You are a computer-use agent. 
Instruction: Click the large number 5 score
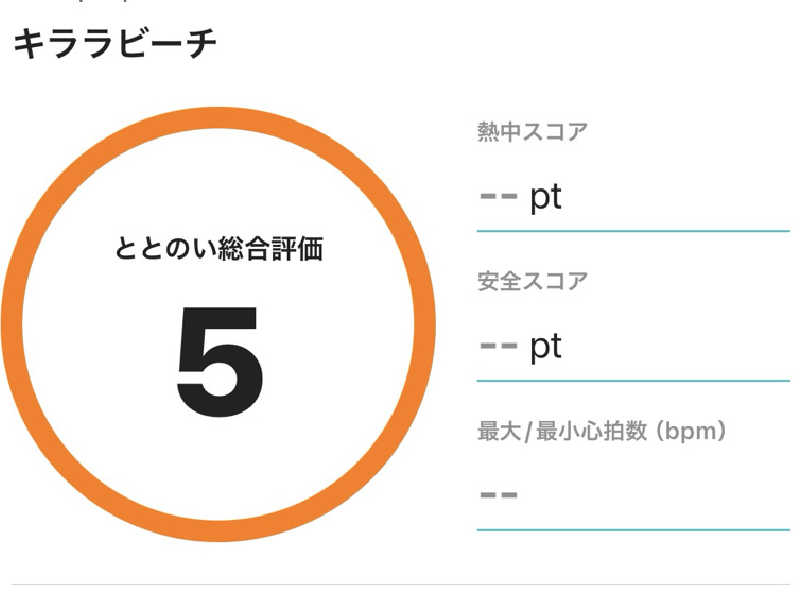pos(219,362)
